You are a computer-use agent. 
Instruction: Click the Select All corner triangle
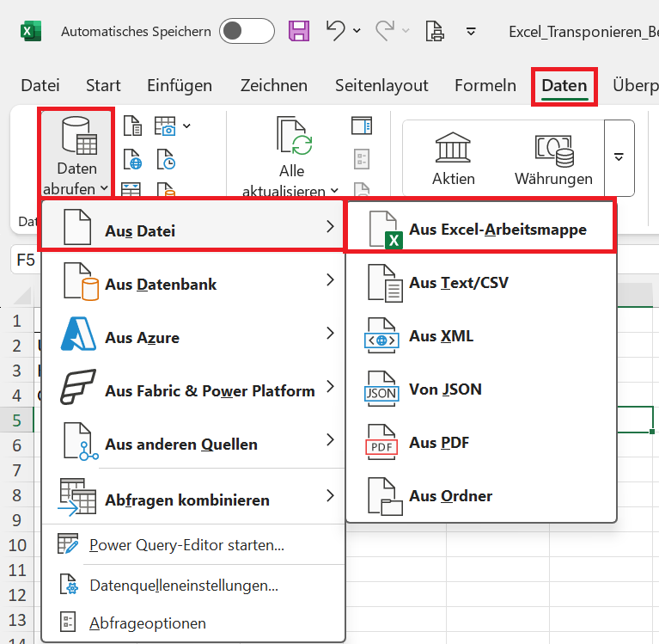(x=22, y=295)
